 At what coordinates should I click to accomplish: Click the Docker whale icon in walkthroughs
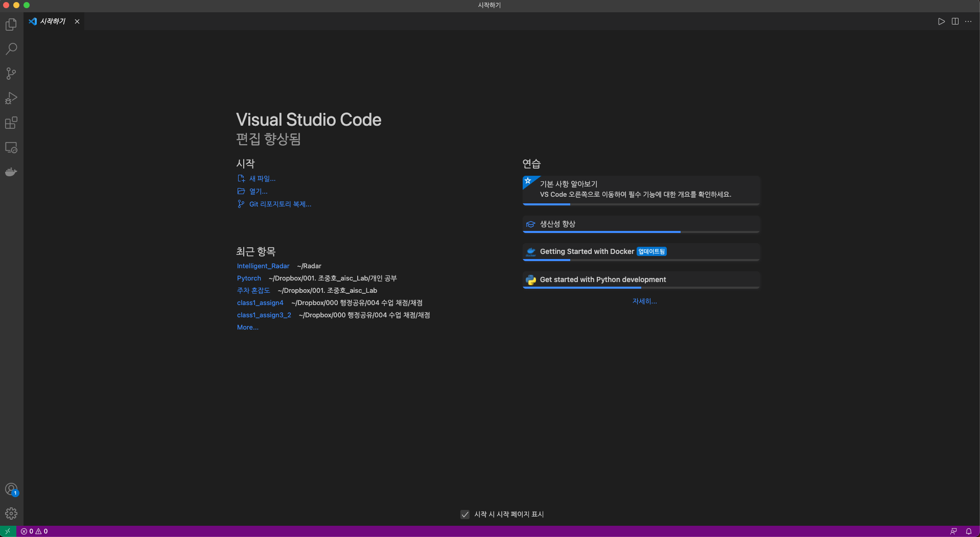pyautogui.click(x=531, y=252)
